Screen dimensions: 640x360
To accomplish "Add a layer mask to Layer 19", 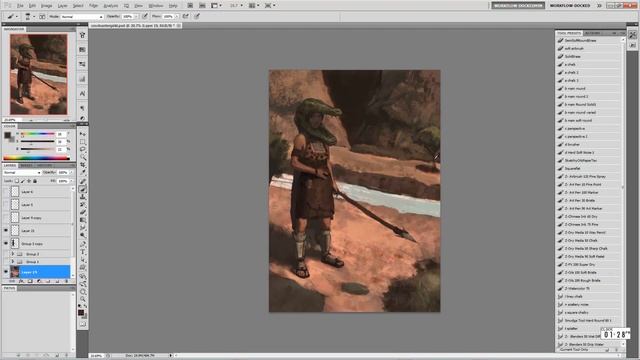I will [x=30, y=281].
